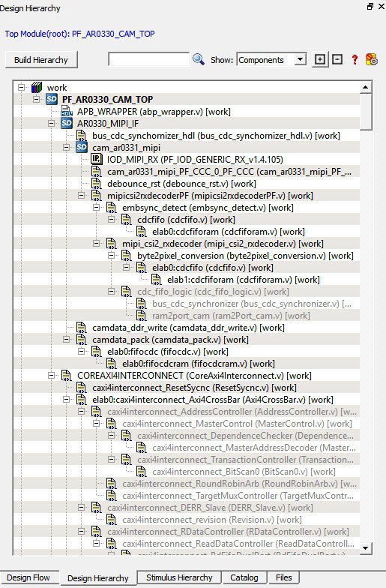The image size is (386, 588).
Task: Select the IOD_MIPI_RX IP core icon
Action: (x=96, y=159)
